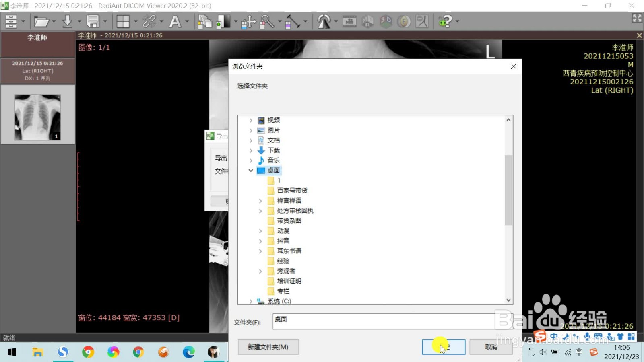Screen dimensions: 644x362
Task: Select the zoom magnifier tool
Action: [267, 21]
